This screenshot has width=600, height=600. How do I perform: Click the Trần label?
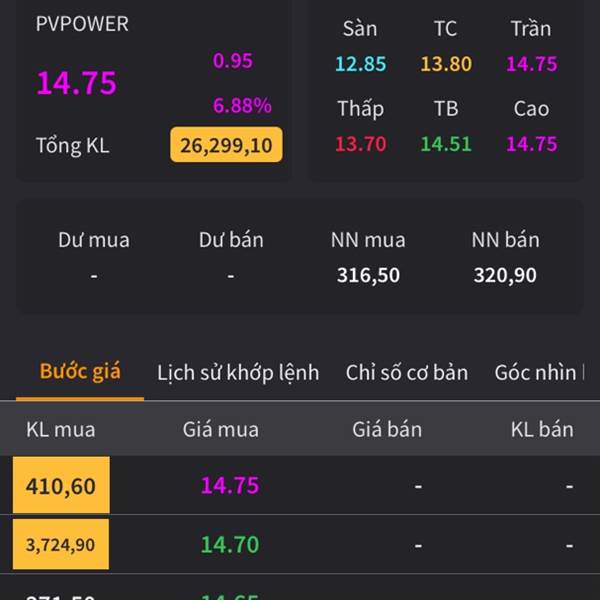532,28
